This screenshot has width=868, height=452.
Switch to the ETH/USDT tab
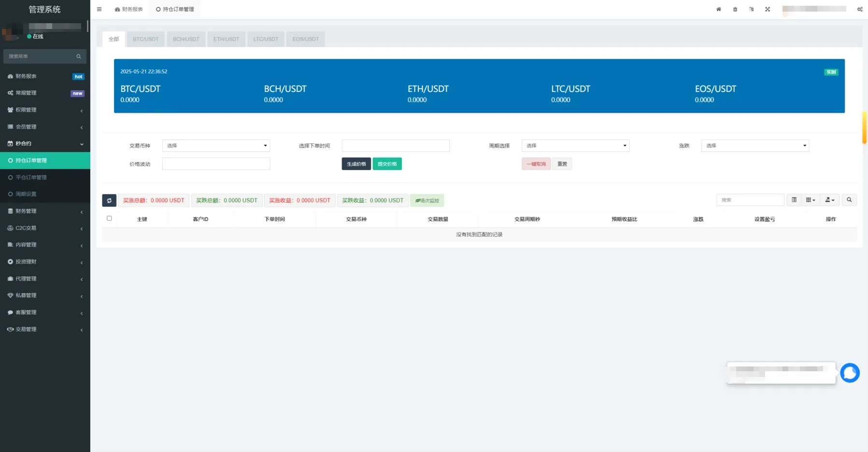(x=226, y=39)
